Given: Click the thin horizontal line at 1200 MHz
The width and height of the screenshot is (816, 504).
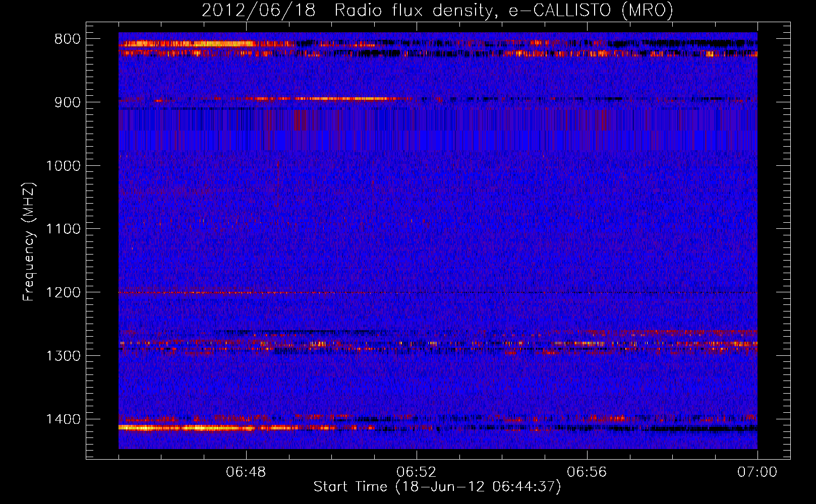Looking at the screenshot, I should point(438,293).
